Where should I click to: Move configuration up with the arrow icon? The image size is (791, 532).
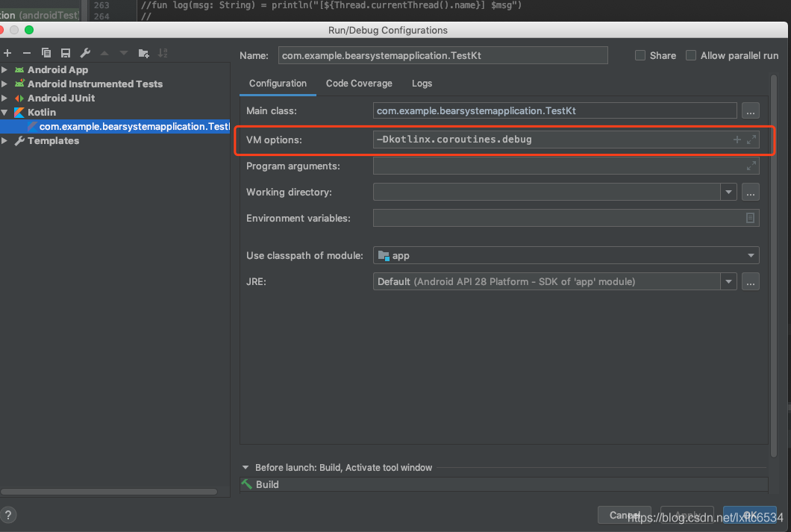pyautogui.click(x=104, y=53)
